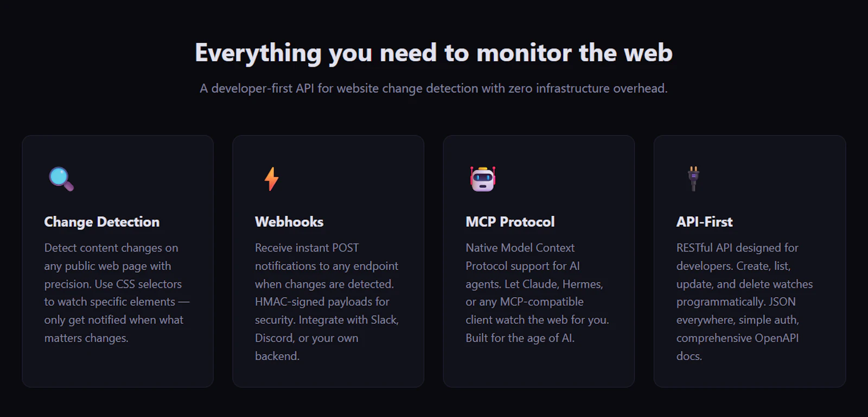868x417 pixels.
Task: Click the magnifying glass icon
Action: (61, 179)
